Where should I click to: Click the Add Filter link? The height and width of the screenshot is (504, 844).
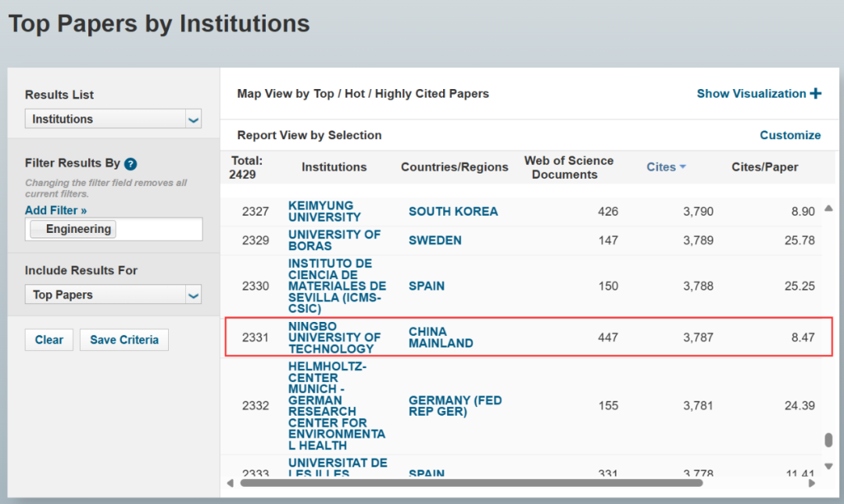[56, 210]
